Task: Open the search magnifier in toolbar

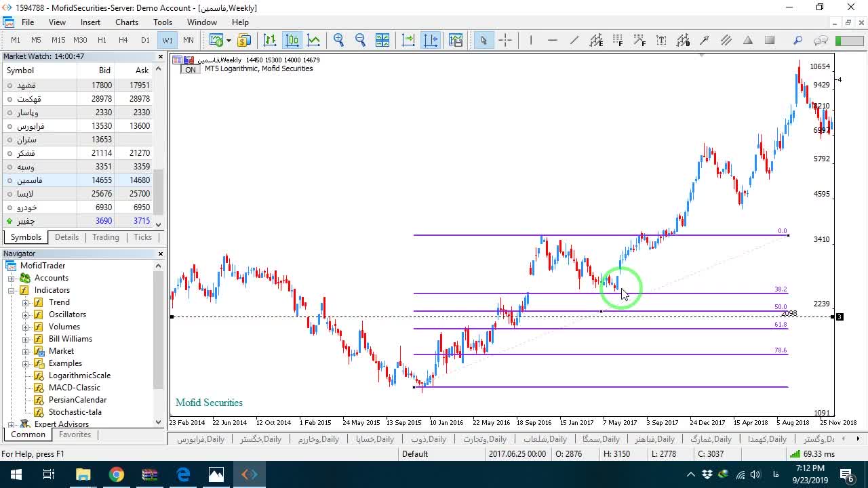Action: click(x=798, y=40)
